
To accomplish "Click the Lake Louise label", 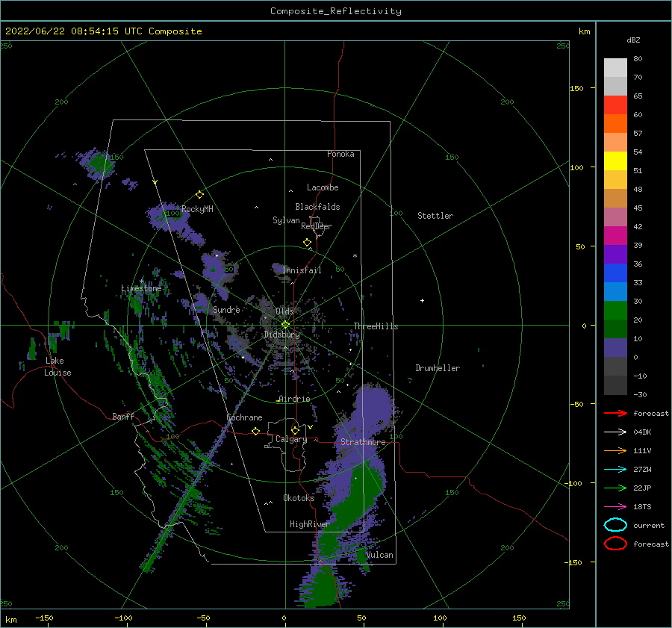I will click(57, 367).
